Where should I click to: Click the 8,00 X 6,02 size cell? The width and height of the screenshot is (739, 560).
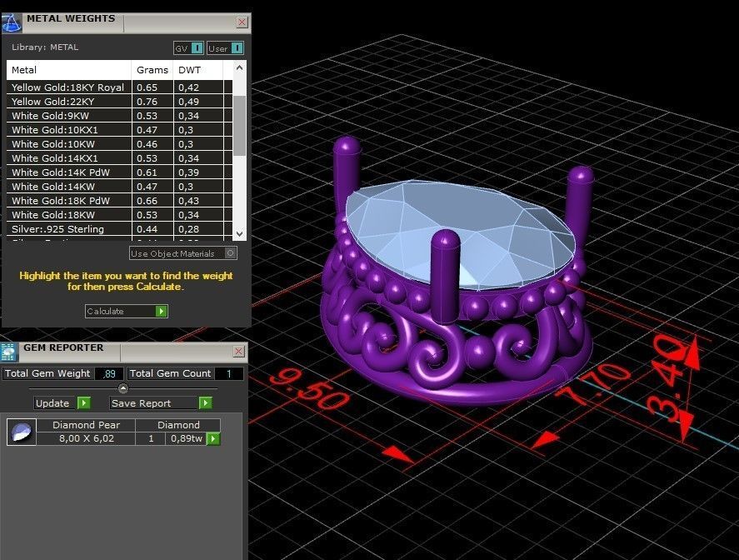click(x=87, y=438)
